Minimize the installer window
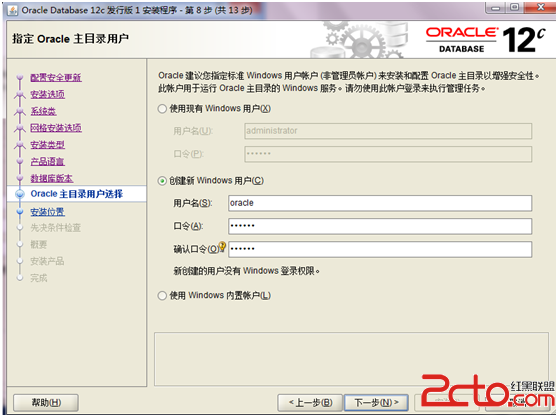Image resolution: width=558 pixels, height=417 pixels. (x=496, y=7)
